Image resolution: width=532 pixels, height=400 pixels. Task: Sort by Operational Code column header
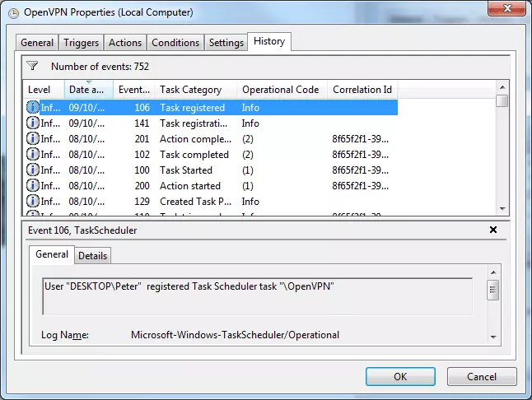click(282, 90)
